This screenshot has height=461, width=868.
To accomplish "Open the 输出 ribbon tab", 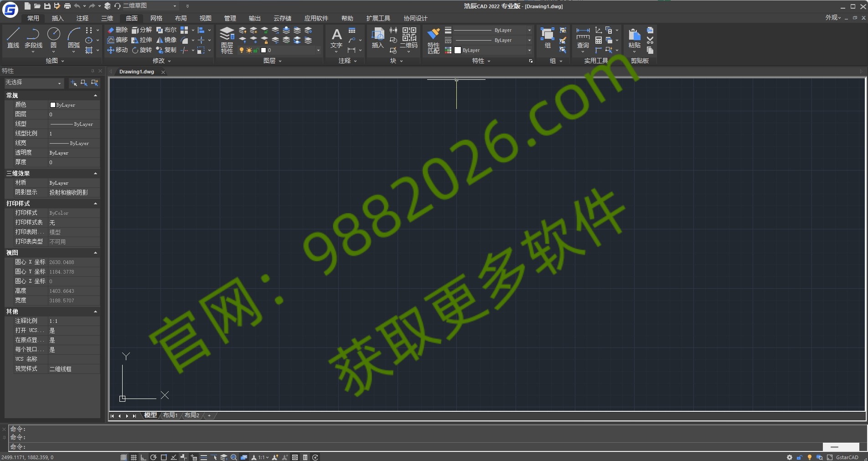I will 255,18.
